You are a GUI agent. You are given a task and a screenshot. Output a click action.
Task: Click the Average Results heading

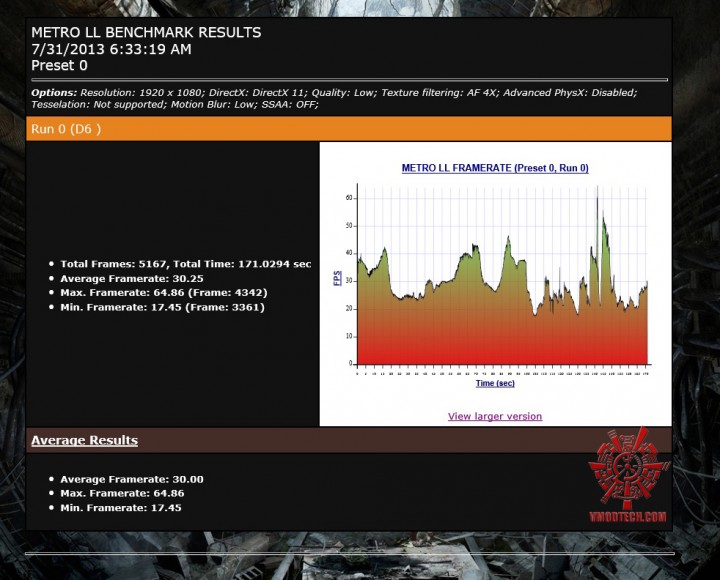point(84,440)
